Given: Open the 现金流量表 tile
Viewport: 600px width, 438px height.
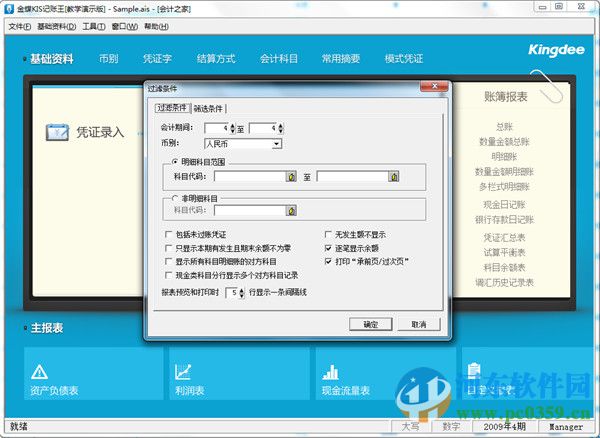Looking at the screenshot, I should pos(386,373).
